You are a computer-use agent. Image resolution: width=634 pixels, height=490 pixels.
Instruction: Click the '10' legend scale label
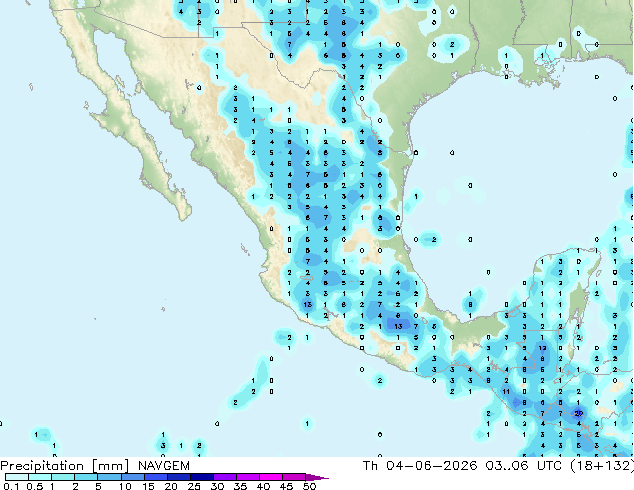(x=125, y=486)
